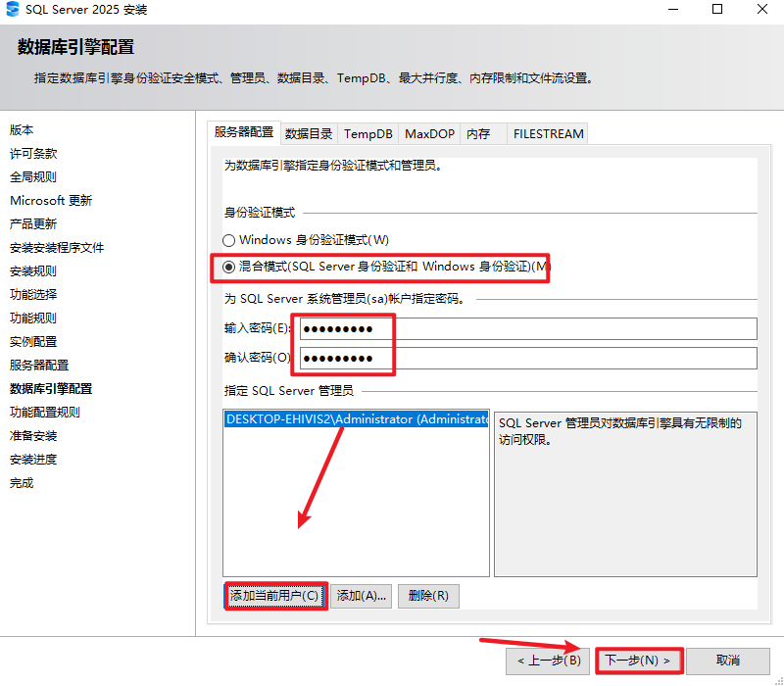Click the 删除(R) button
784x686 pixels.
428,595
